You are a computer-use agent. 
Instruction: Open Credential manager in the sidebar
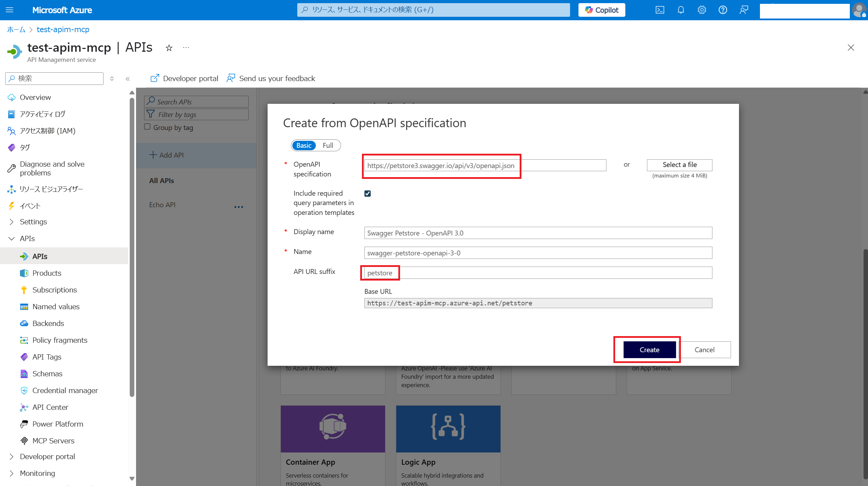tap(65, 390)
